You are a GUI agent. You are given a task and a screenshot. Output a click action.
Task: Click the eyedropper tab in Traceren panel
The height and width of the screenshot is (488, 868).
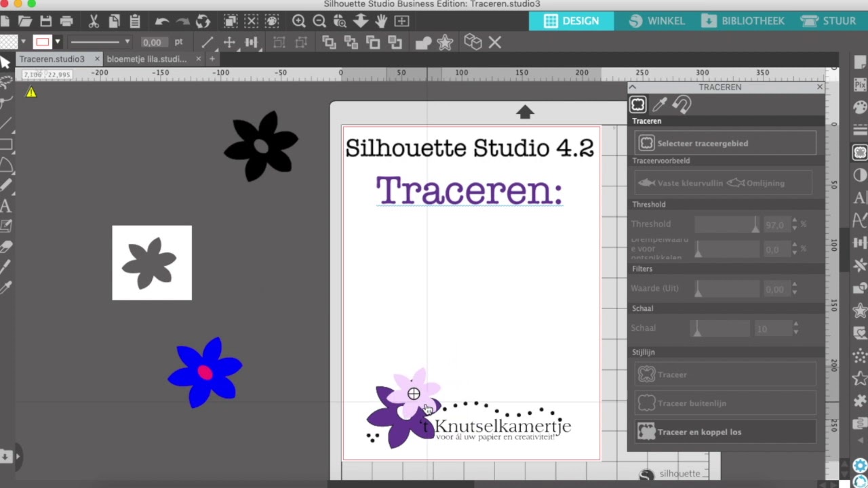660,104
